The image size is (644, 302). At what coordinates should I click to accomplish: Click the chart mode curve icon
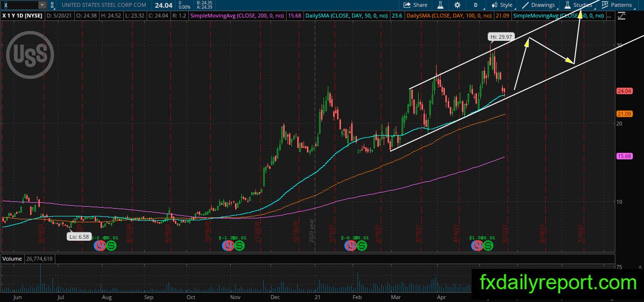click(621, 16)
